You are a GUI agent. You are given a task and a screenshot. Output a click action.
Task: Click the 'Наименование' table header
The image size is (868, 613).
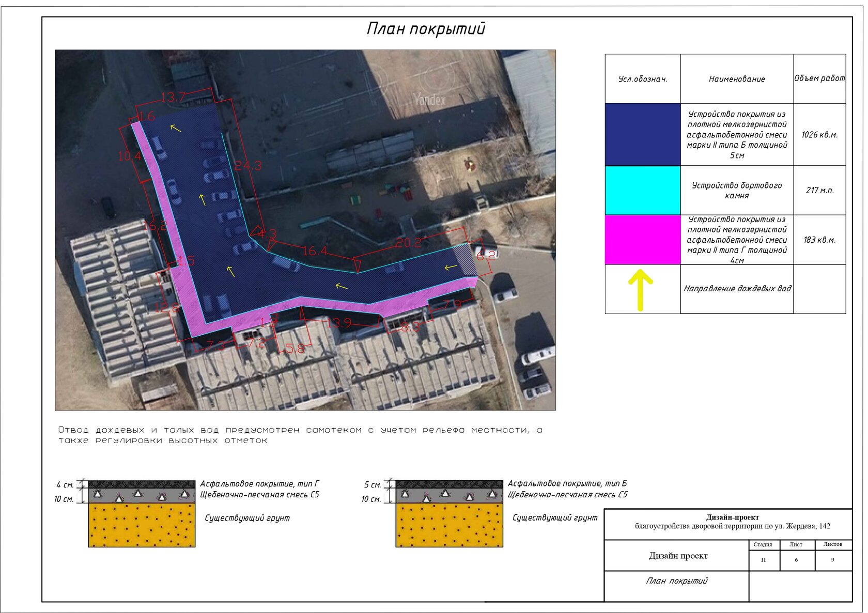point(737,79)
